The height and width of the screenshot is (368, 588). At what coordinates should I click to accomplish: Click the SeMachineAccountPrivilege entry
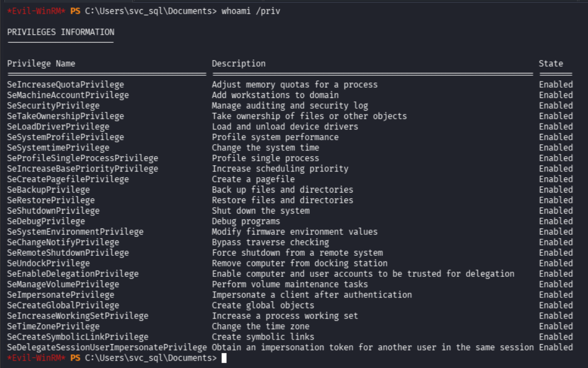point(68,95)
